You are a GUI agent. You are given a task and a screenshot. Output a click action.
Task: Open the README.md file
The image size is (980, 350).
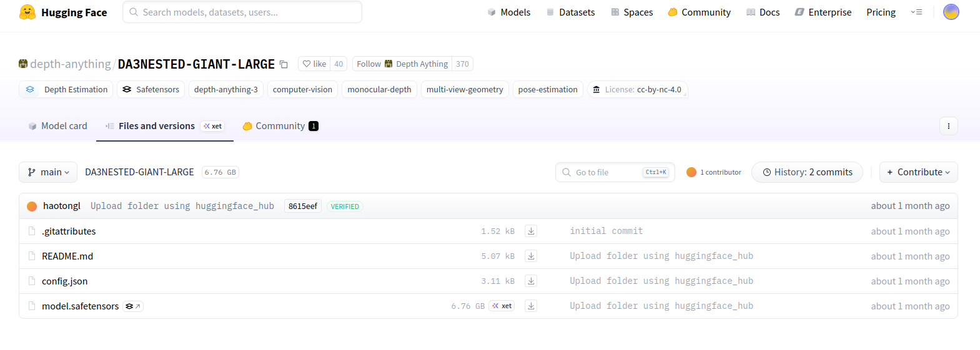tap(67, 256)
